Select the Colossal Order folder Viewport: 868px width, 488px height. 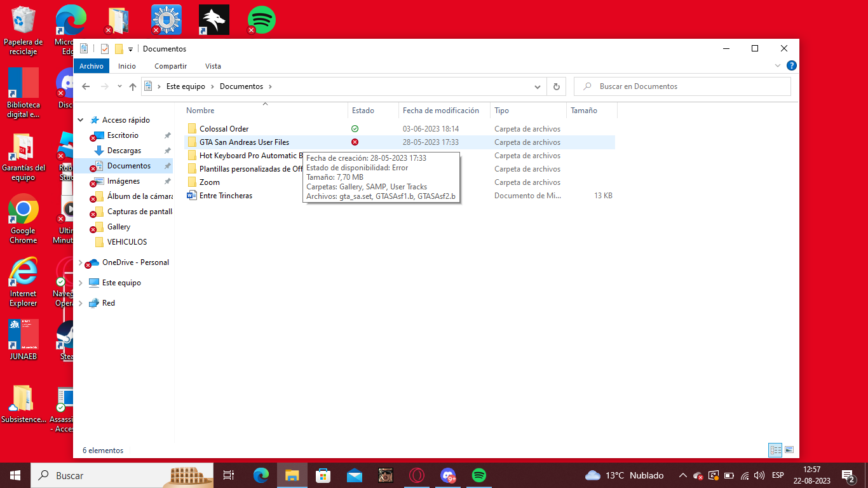pyautogui.click(x=224, y=129)
